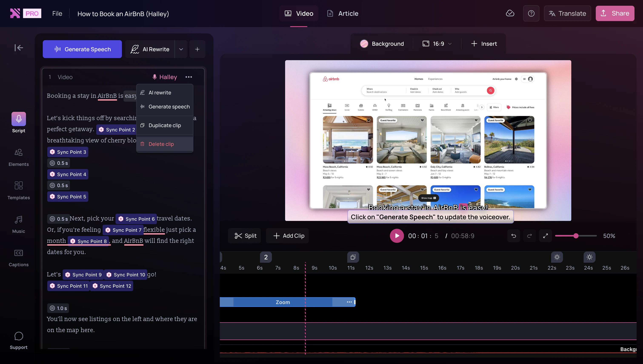
Task: Click the Add Clip button
Action: [x=287, y=236]
